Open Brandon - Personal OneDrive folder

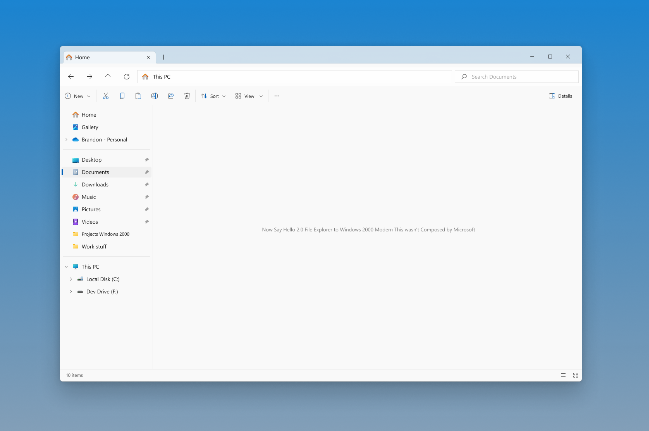tap(106, 140)
